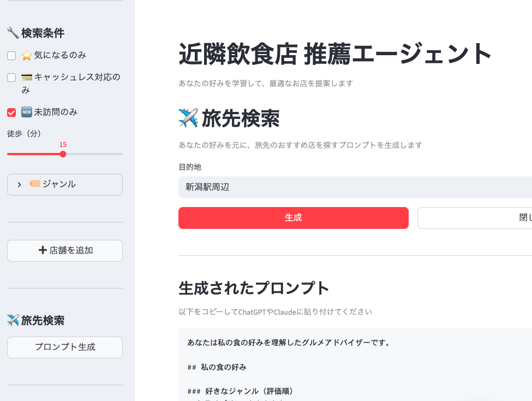Enable the 気になるのみ checkbox
This screenshot has width=532, height=401.
11,56
